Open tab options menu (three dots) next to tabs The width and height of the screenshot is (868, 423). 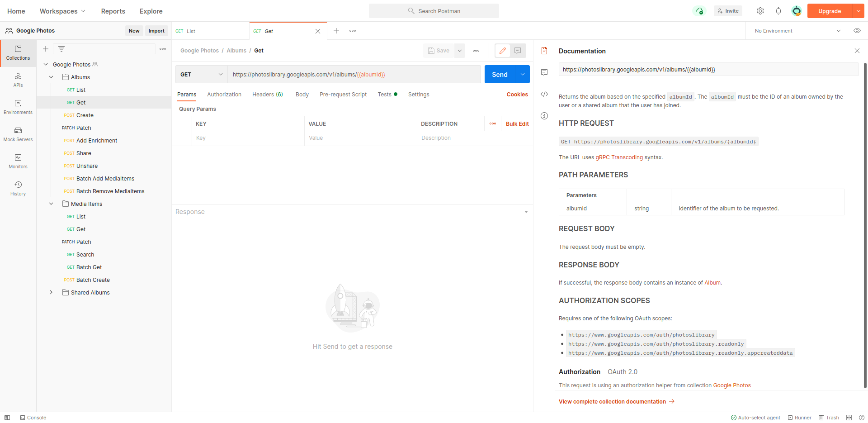(353, 31)
